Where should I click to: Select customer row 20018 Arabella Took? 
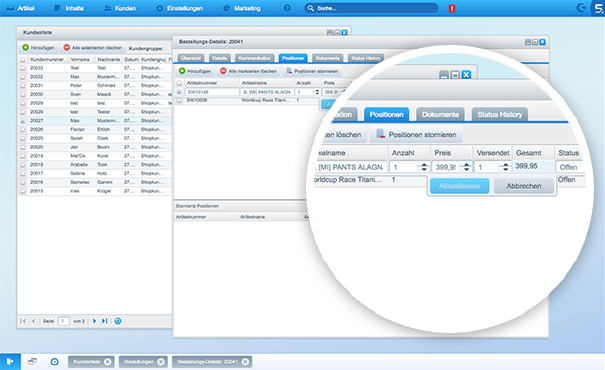click(95, 165)
